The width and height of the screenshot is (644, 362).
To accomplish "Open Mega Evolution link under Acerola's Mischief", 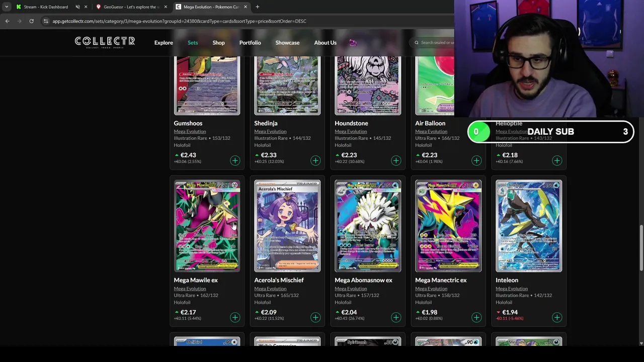I will pyautogui.click(x=270, y=289).
